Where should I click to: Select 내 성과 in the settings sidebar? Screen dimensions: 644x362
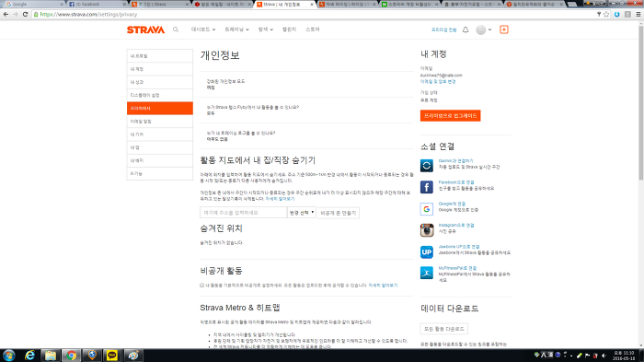(160, 82)
